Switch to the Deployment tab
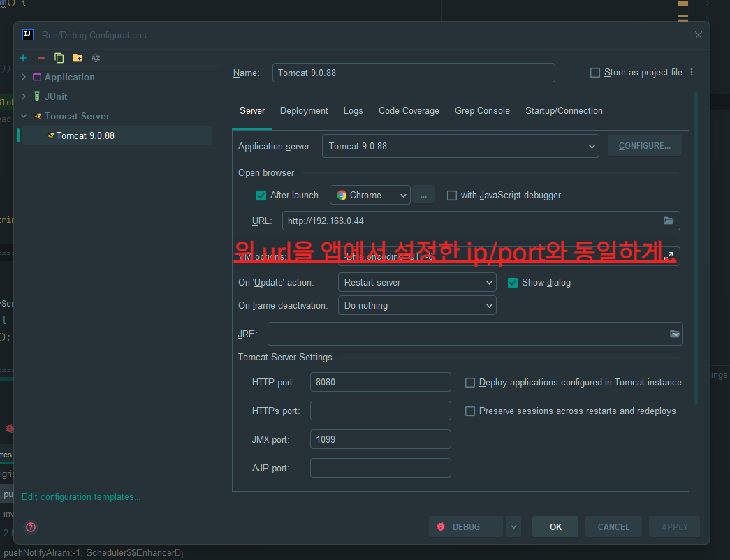The width and height of the screenshot is (730, 560). (304, 111)
